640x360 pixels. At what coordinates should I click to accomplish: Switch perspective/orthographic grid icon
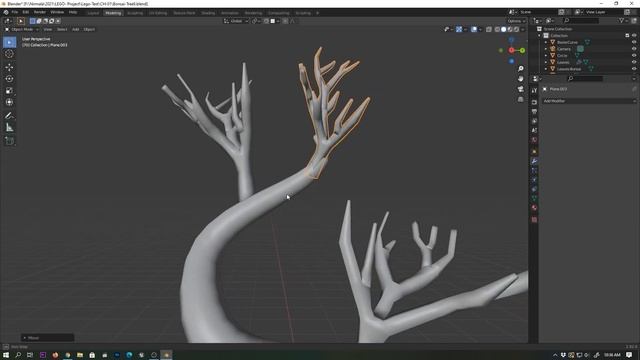[x=520, y=99]
